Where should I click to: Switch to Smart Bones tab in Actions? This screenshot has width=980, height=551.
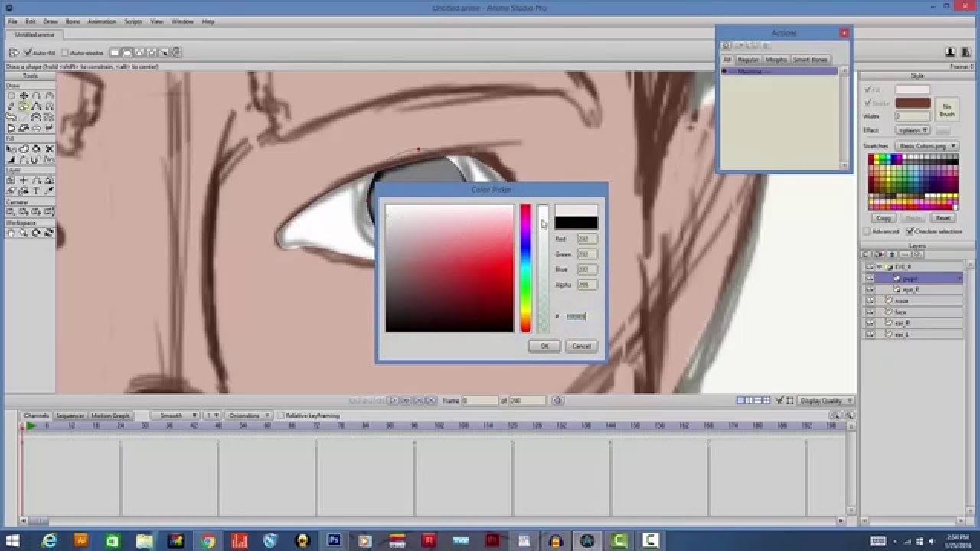tap(810, 60)
